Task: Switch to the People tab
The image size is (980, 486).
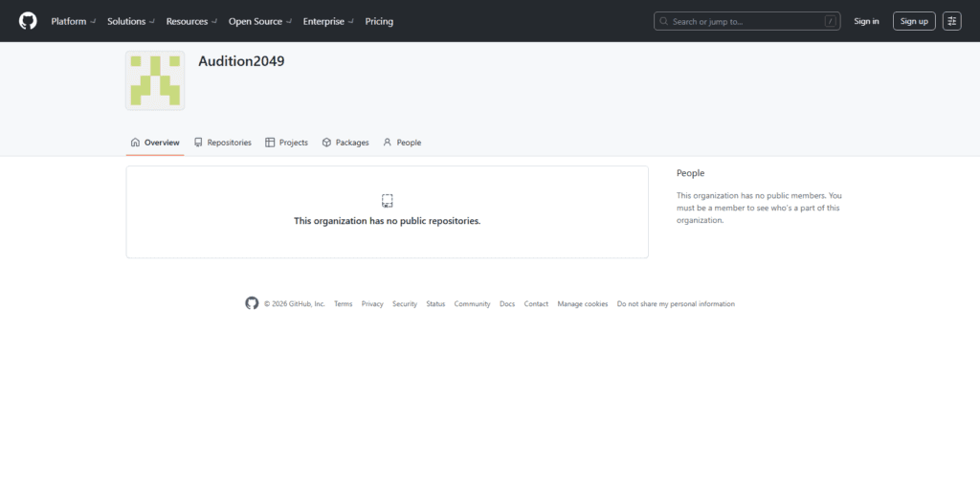Action: (x=403, y=143)
